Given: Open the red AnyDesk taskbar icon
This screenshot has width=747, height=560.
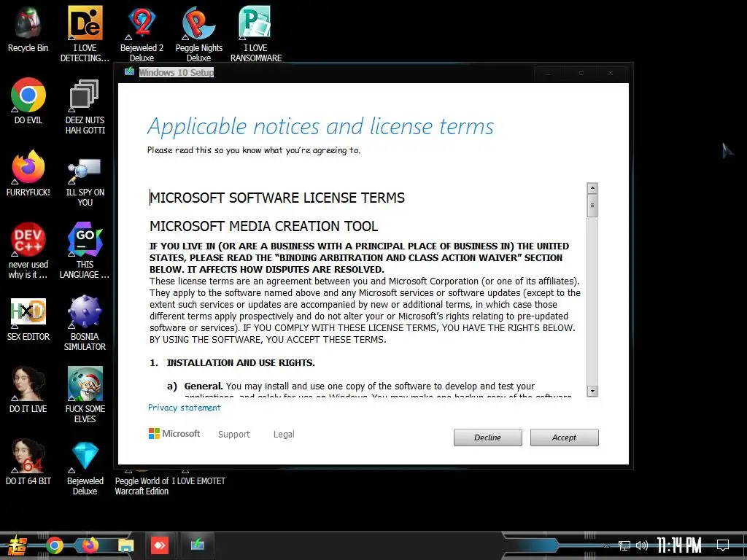Looking at the screenshot, I should (160, 545).
